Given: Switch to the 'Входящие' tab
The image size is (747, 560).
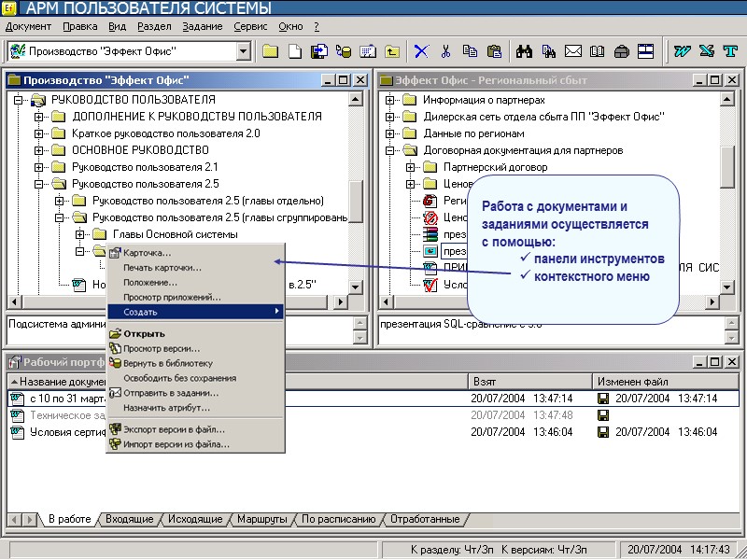Looking at the screenshot, I should 130,519.
